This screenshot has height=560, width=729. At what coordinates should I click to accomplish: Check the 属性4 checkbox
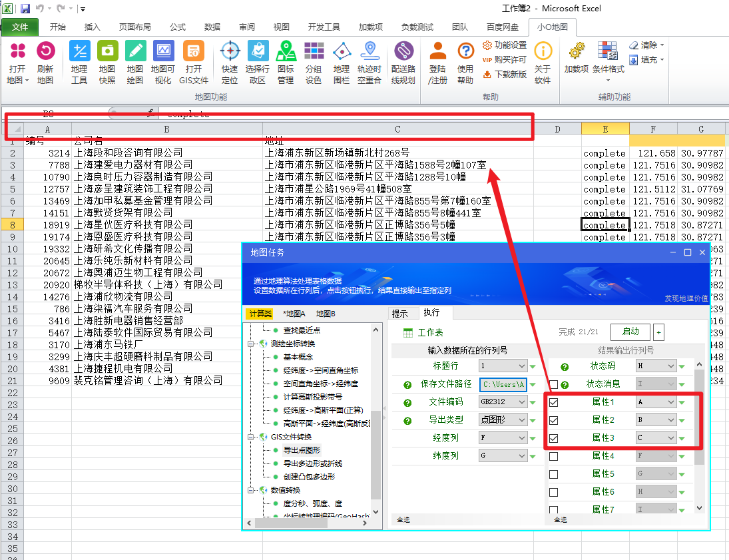coord(554,456)
